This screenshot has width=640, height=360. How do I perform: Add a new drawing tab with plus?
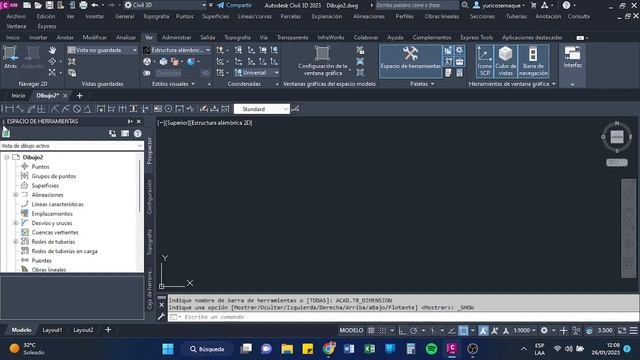coord(80,96)
